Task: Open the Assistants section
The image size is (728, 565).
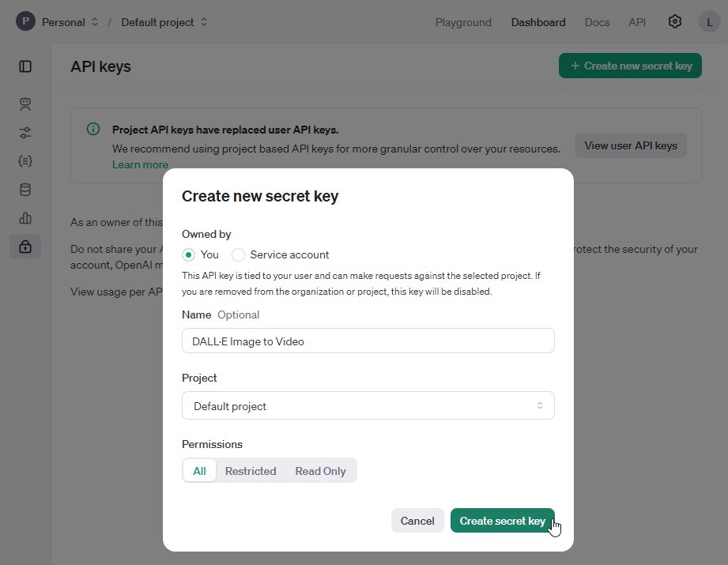Action: 25,104
